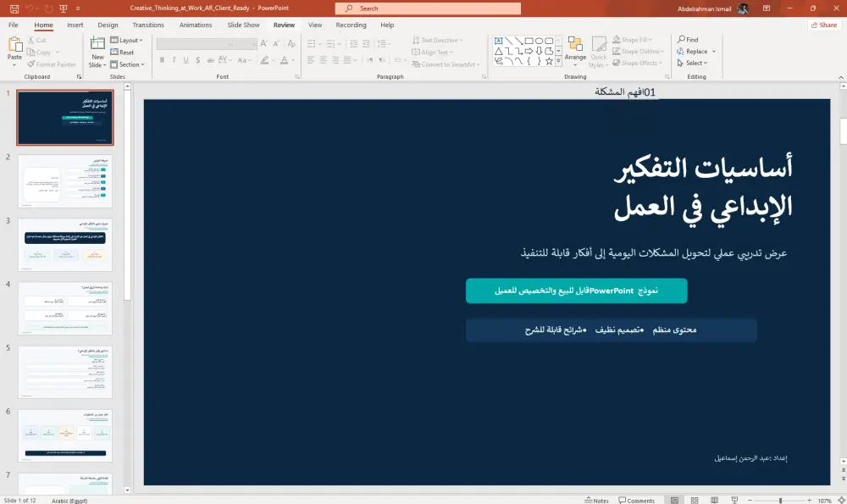Screen dimensions: 847x504
Task: Switch to the Animations tab
Action: (196, 25)
